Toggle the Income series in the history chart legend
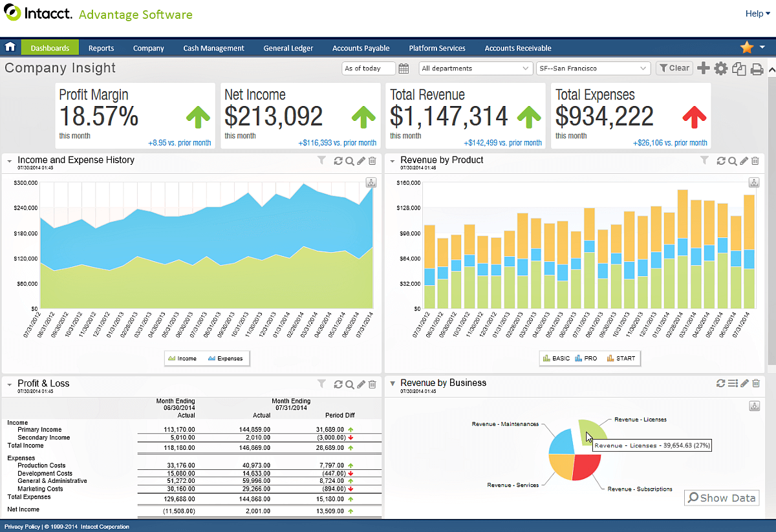776x532 pixels. click(x=184, y=358)
